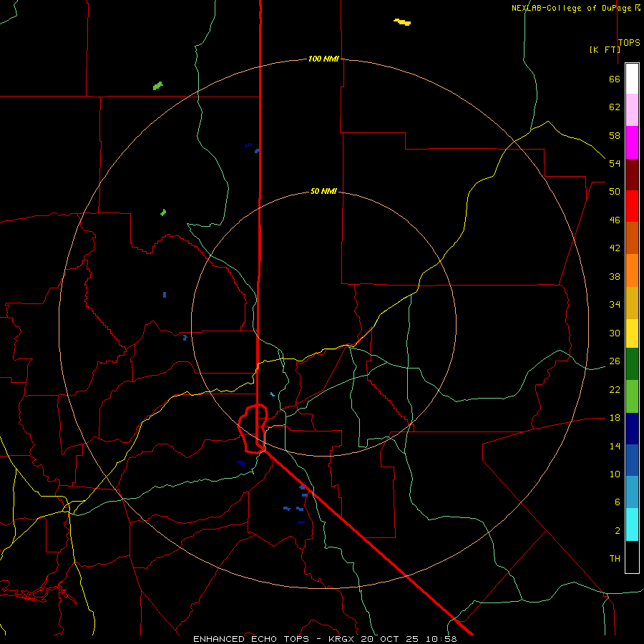Click the bright red 46 kft legend swatch
The image size is (644, 644).
tap(632, 206)
